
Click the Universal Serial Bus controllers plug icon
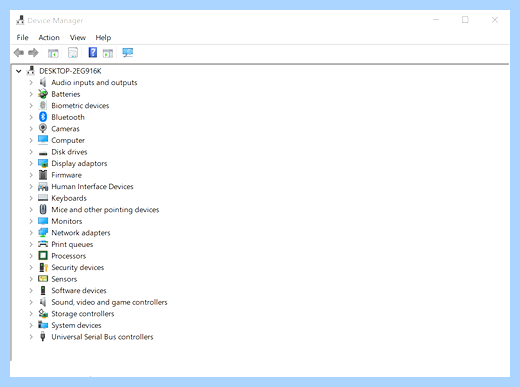pos(43,336)
